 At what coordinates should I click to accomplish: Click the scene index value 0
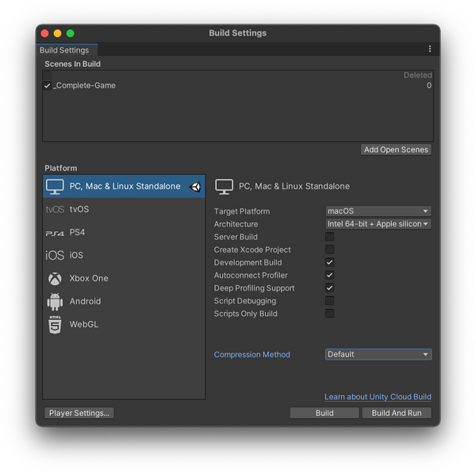(429, 86)
